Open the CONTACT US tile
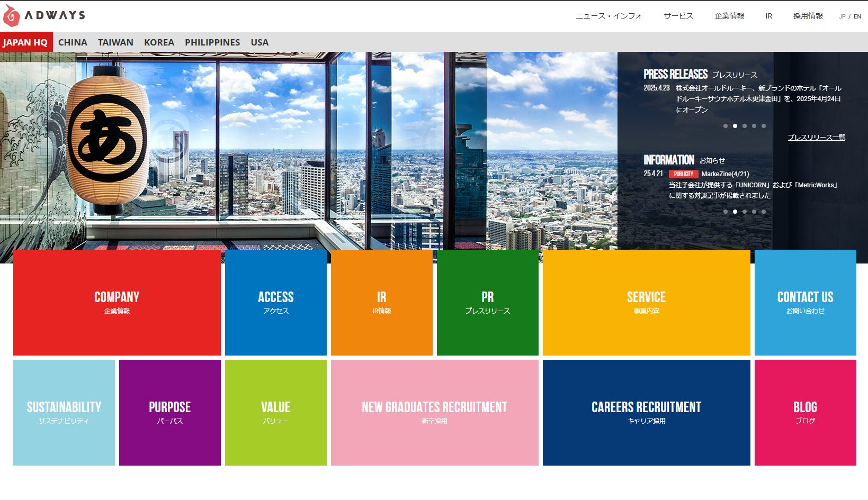 [x=806, y=303]
